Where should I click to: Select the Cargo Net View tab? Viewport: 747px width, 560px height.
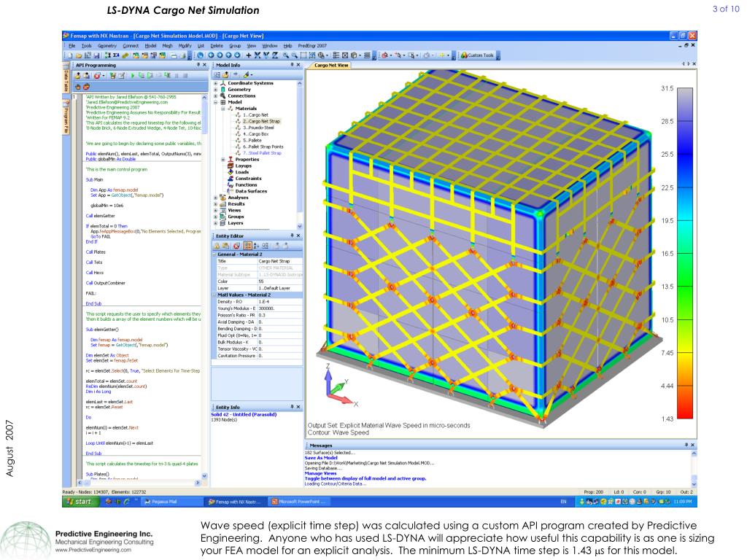coord(332,65)
